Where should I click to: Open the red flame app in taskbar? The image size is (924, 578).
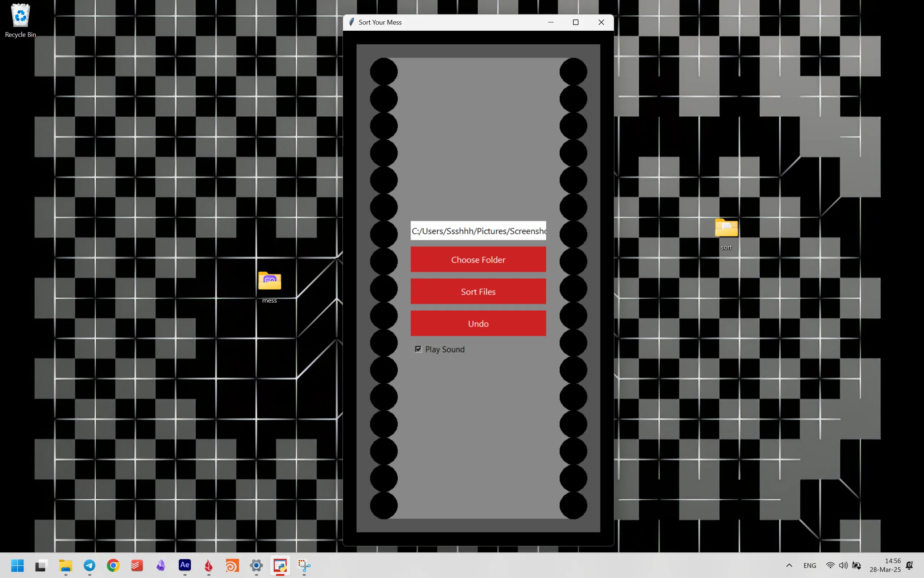tap(209, 565)
